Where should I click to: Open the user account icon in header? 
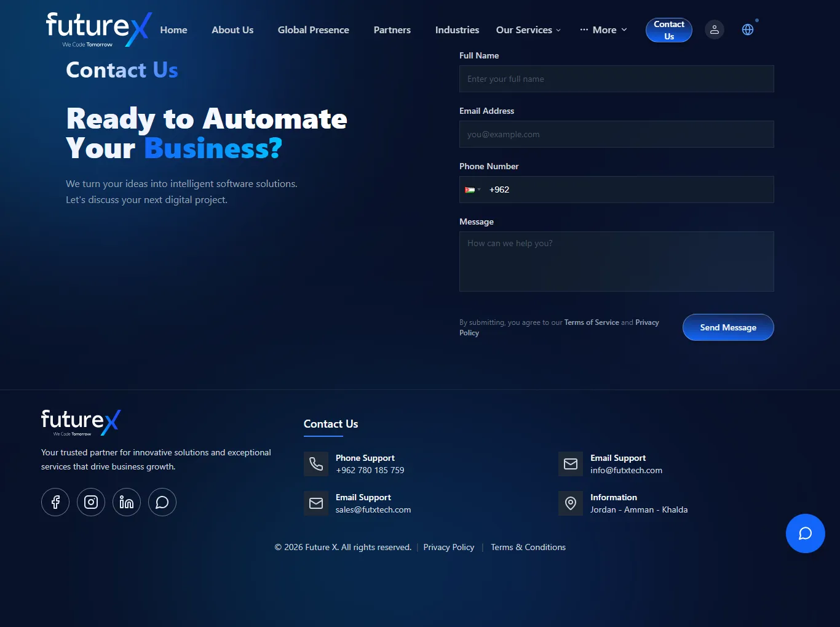coord(714,30)
